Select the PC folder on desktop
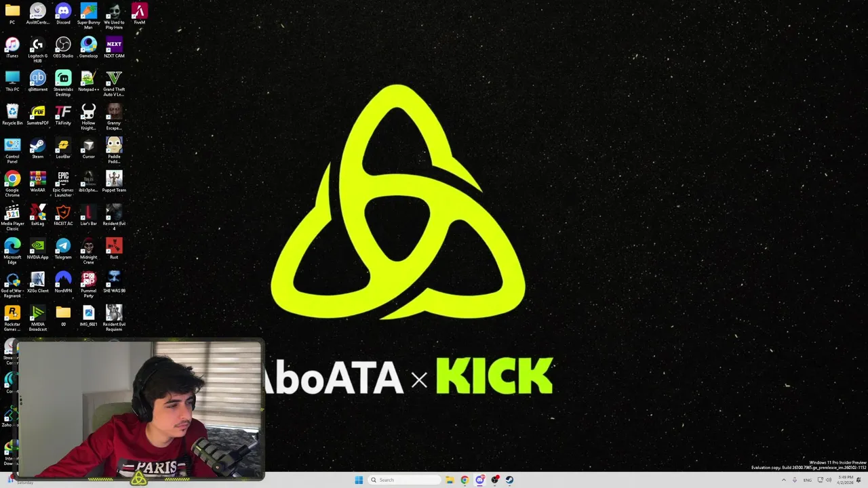This screenshot has width=868, height=488. click(x=12, y=14)
